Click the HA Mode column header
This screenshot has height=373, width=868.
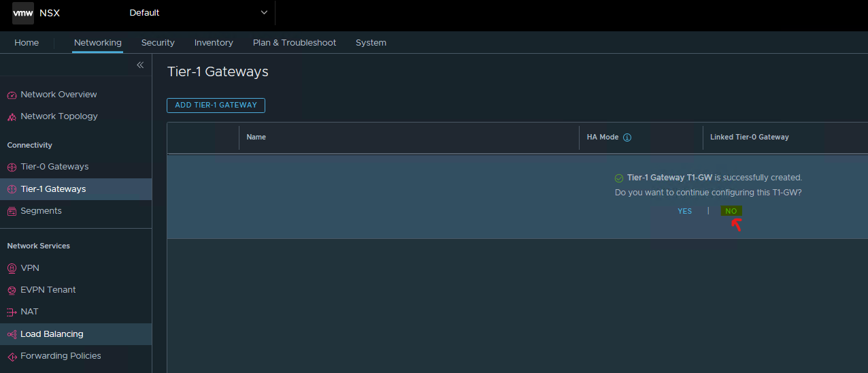(x=603, y=137)
